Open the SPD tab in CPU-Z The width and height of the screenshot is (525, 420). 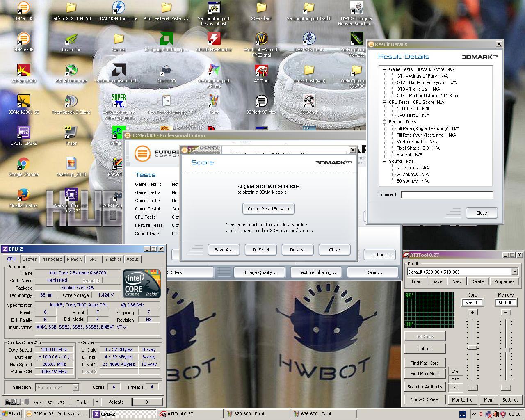click(94, 259)
